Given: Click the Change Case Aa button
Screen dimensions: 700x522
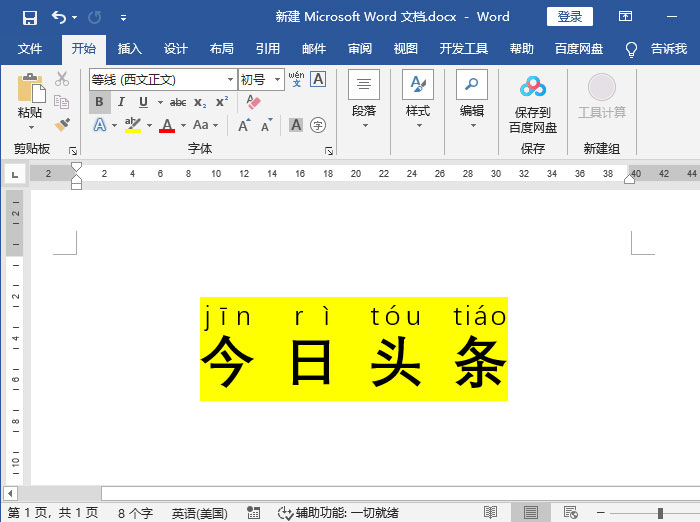Looking at the screenshot, I should pos(200,125).
